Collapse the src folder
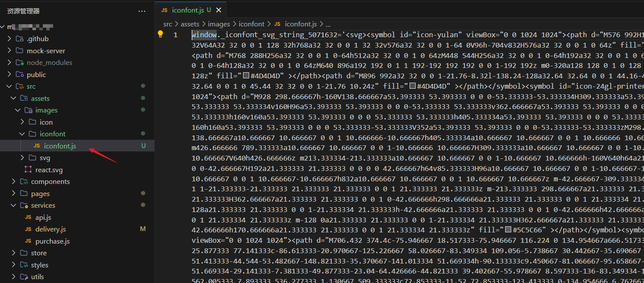This screenshot has height=283, width=644. pos(10,87)
